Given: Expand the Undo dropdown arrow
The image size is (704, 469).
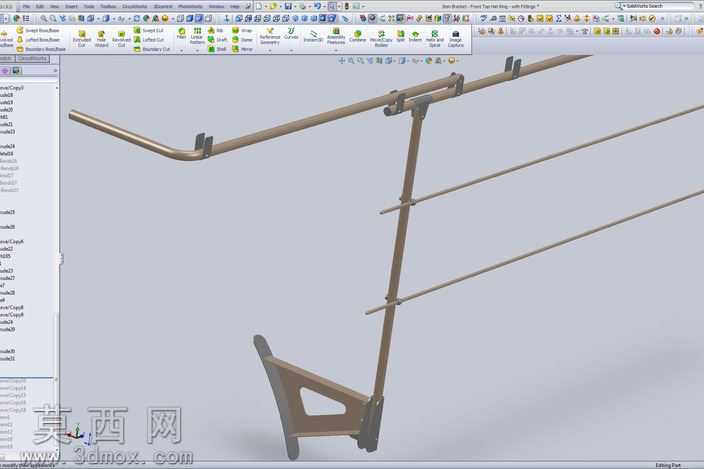Looking at the screenshot, I should 324,7.
